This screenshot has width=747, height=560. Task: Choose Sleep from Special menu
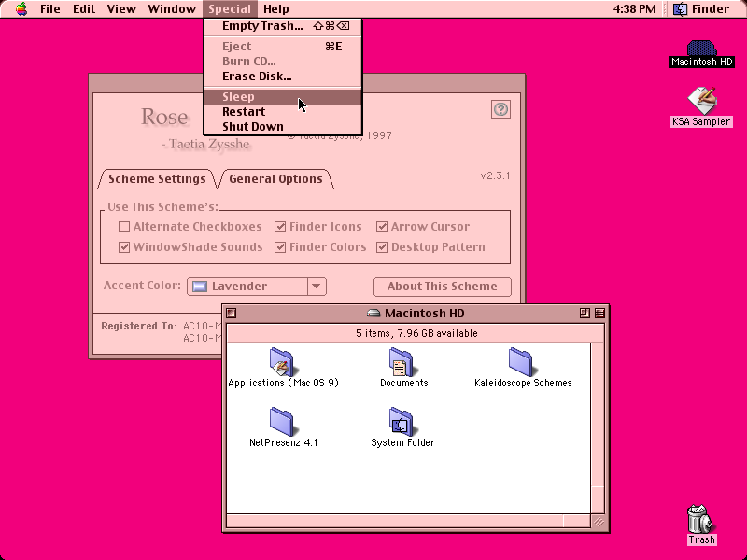coord(283,97)
